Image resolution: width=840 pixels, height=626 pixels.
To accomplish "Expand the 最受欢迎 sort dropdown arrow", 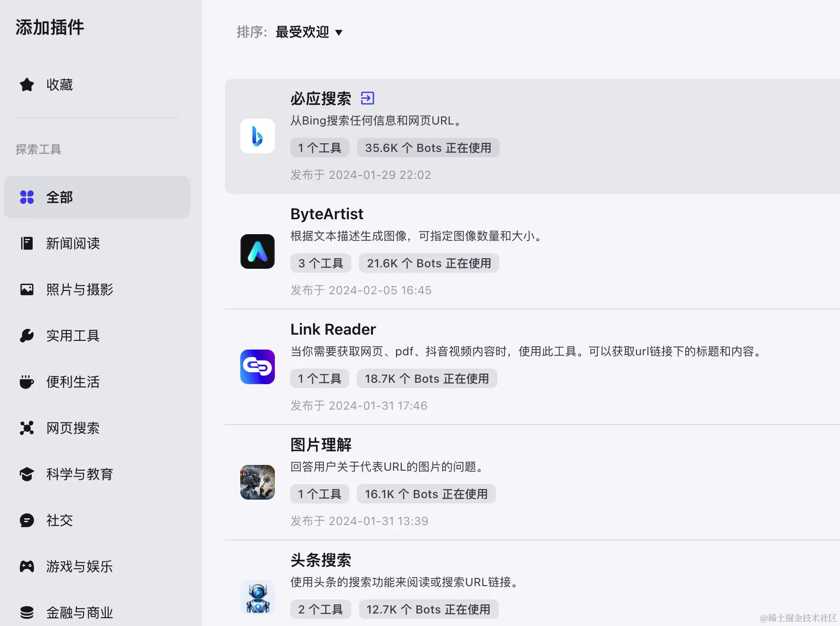I will (x=339, y=33).
